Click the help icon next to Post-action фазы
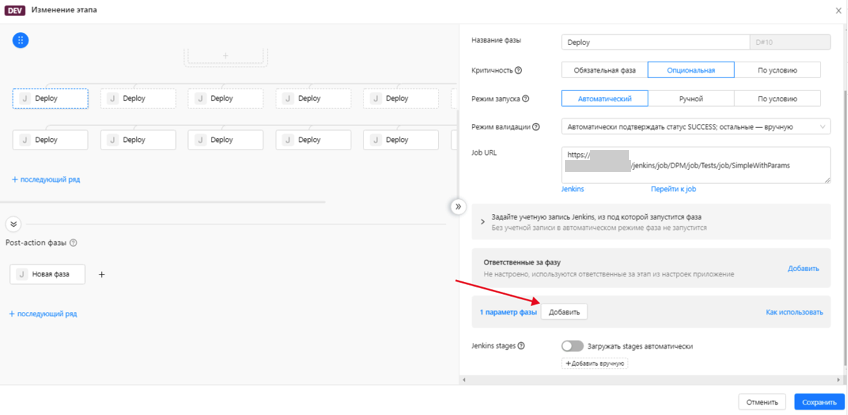 pos(74,243)
